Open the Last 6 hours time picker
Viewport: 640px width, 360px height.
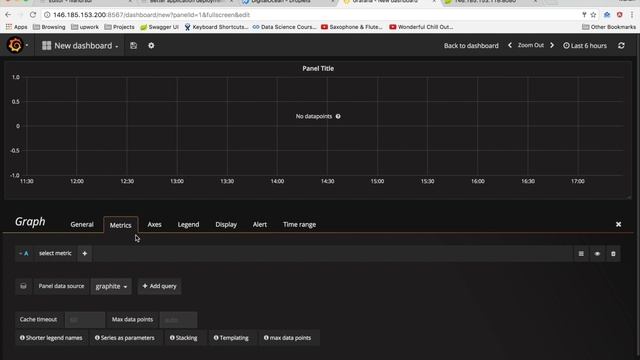tap(585, 46)
